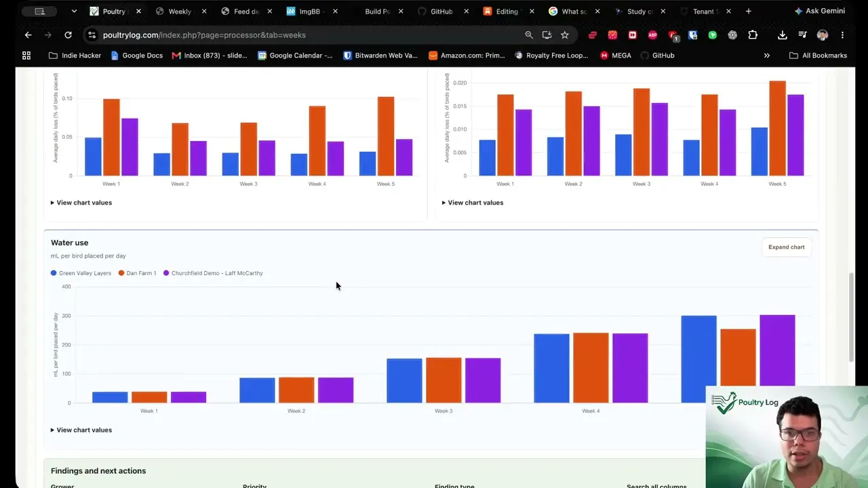Open the MEGA bookmark
868x488 pixels.
[x=616, y=56]
